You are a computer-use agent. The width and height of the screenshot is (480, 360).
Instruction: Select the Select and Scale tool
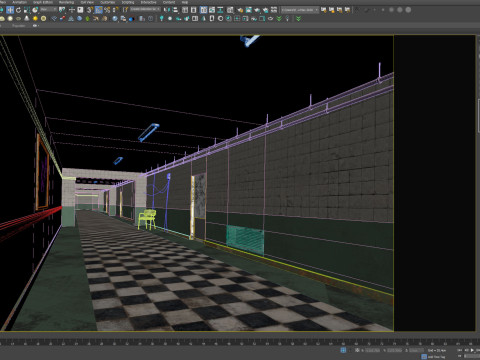coord(27,10)
